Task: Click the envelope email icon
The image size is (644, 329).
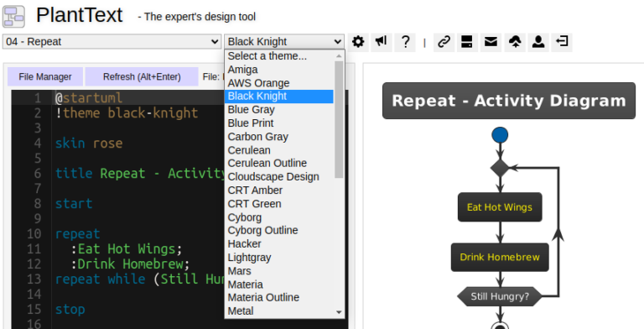Action: [491, 42]
